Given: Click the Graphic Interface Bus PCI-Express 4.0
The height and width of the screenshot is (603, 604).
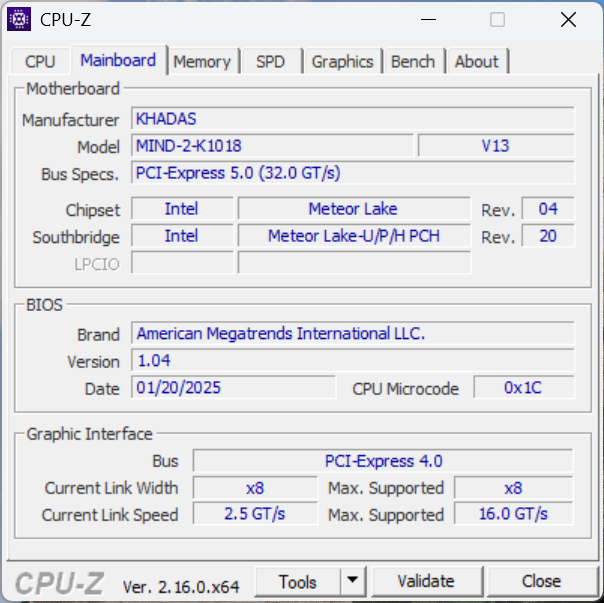Looking at the screenshot, I should click(x=383, y=460).
